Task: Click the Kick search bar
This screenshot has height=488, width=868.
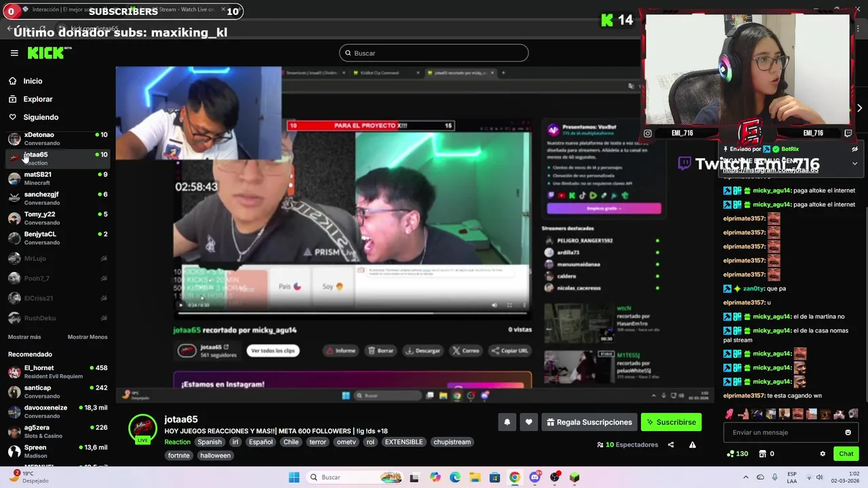Action: click(434, 53)
